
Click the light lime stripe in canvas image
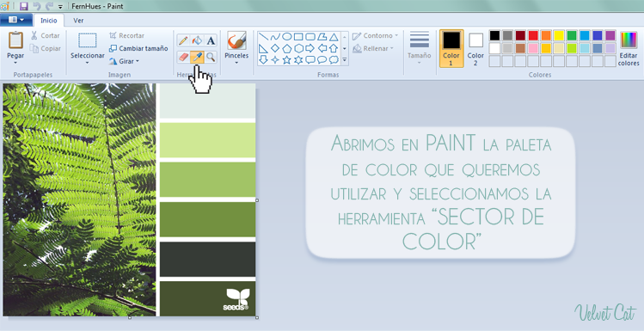207,139
